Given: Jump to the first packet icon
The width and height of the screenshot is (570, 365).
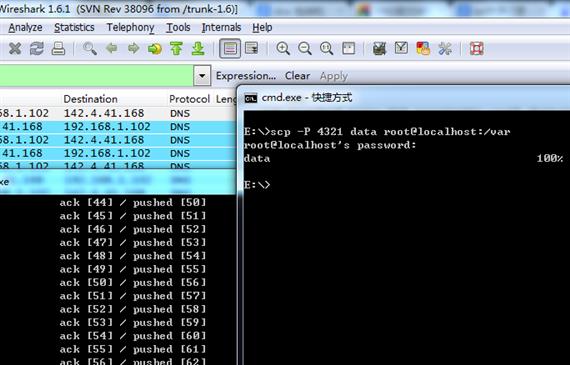Looking at the screenshot, I should (x=176, y=49).
